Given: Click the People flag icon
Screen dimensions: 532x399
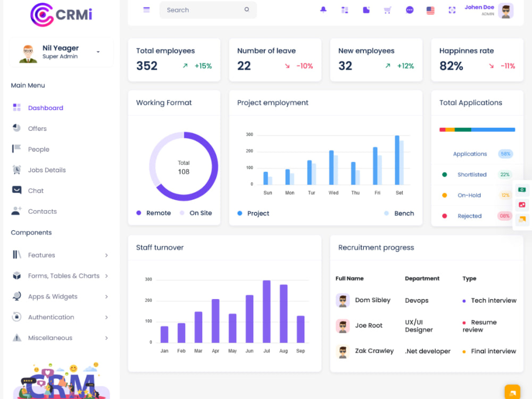Looking at the screenshot, I should point(16,148).
